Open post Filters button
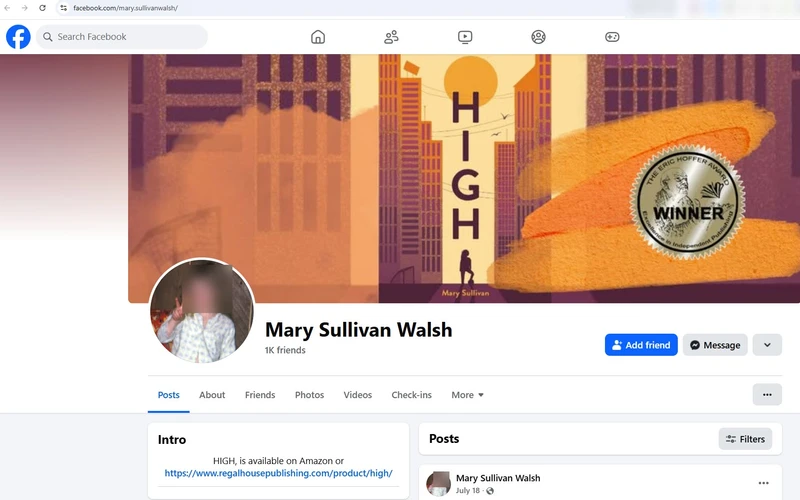The width and height of the screenshot is (800, 500). pos(745,439)
